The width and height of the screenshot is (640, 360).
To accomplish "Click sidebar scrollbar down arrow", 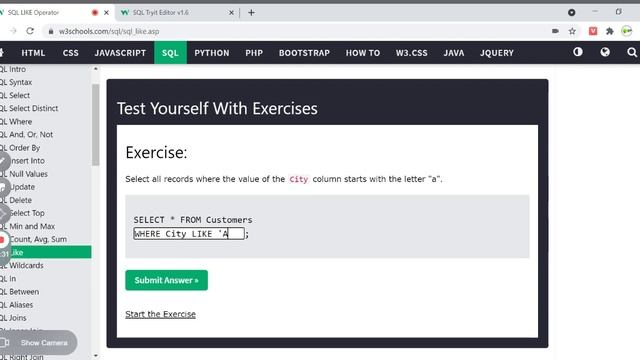I will pyautogui.click(x=96, y=356).
